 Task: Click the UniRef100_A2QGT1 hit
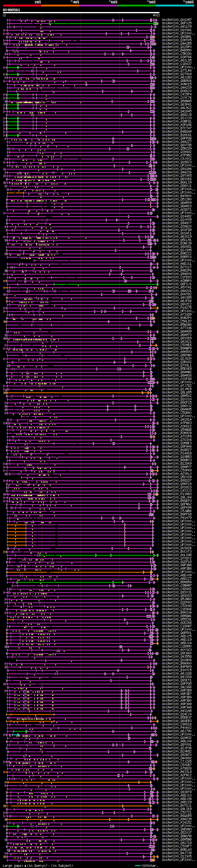pyautogui.click(x=176, y=209)
